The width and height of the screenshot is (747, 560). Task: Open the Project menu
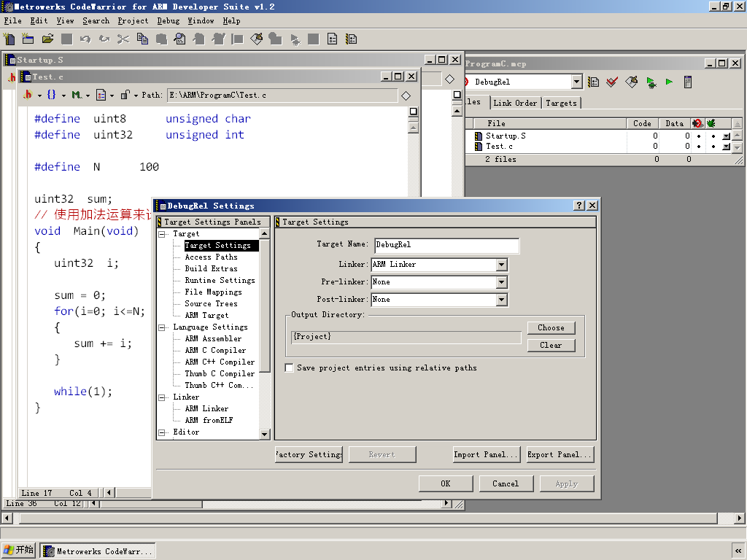point(133,21)
